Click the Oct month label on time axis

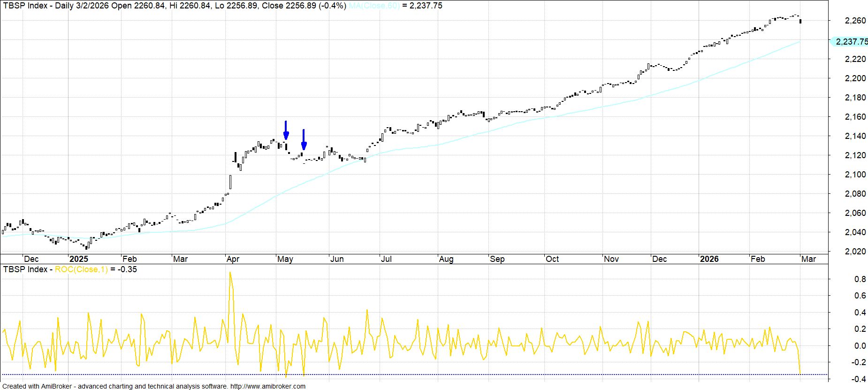[552, 259]
